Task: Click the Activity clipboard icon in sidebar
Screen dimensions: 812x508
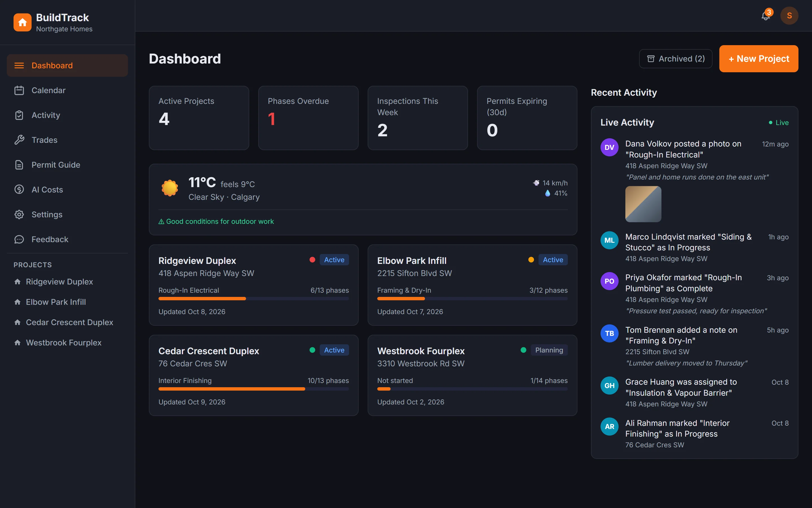Action: [x=19, y=115]
